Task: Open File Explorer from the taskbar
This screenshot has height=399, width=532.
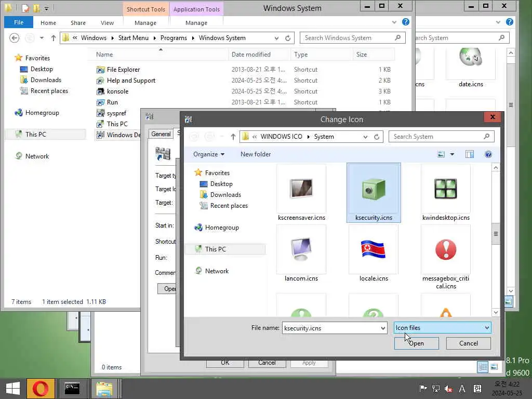Action: point(104,389)
